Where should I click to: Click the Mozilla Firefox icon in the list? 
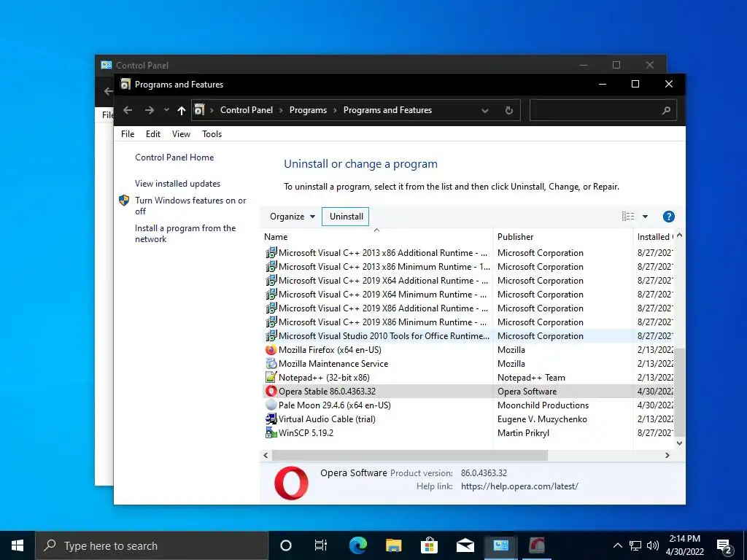[x=271, y=349]
